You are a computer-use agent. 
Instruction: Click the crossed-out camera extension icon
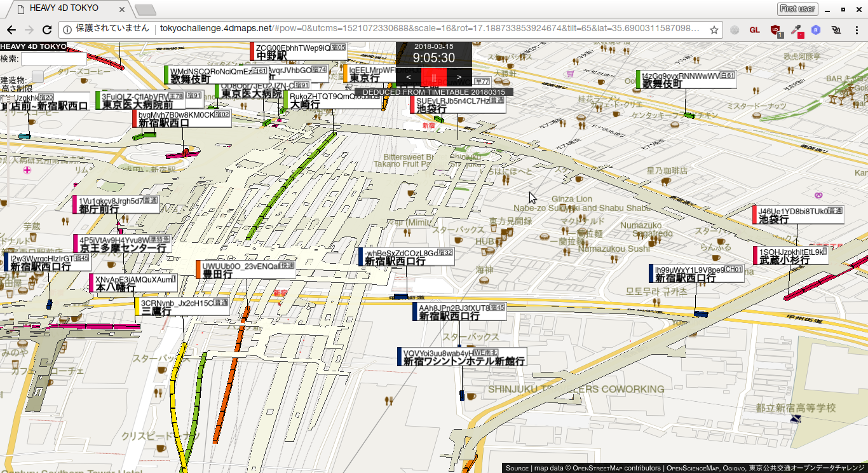[837, 30]
